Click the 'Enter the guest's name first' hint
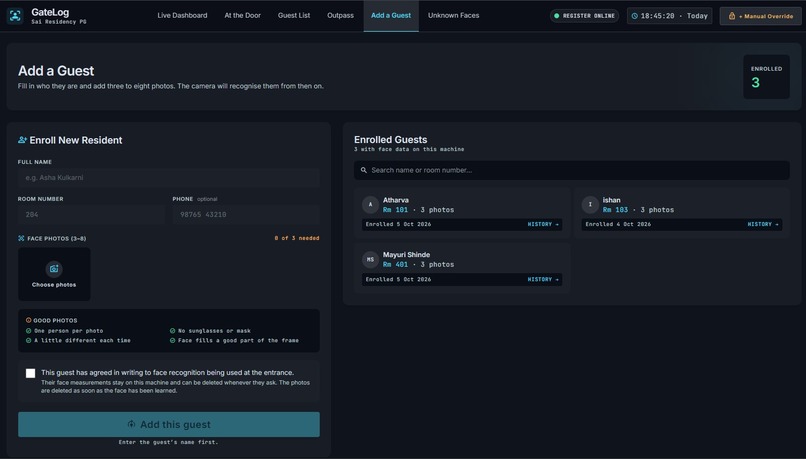Screen dimensions: 806x459 [x=169, y=442]
